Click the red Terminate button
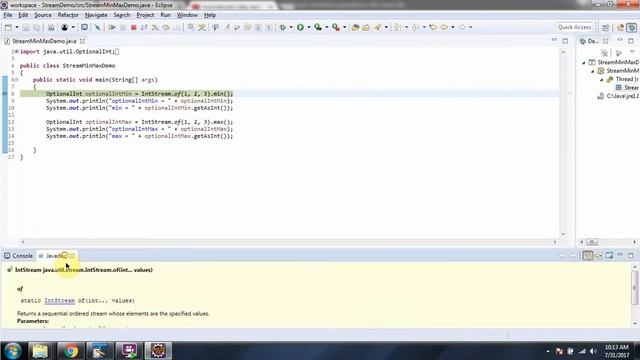This screenshot has width=640, height=360. click(x=133, y=27)
